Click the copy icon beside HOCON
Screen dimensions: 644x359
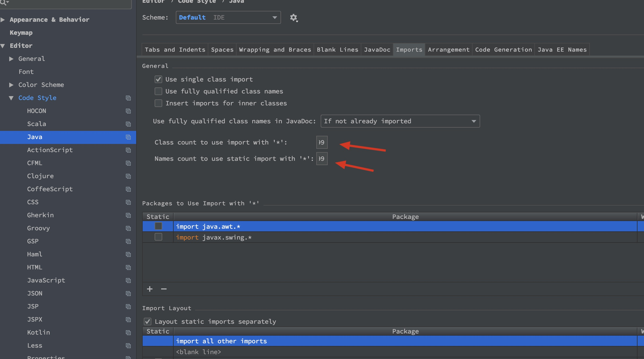coord(128,111)
